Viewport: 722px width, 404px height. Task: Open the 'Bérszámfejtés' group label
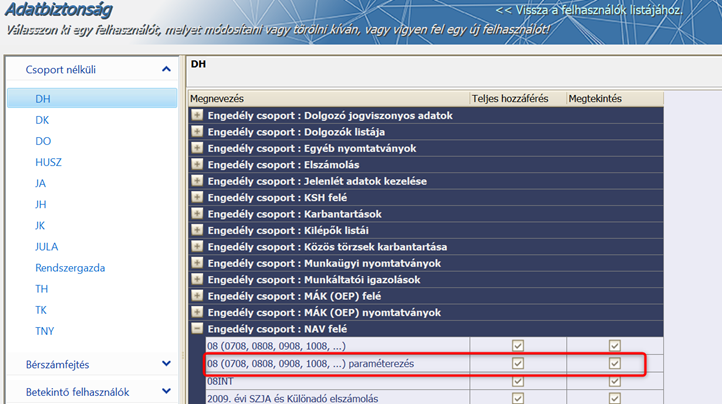[58, 364]
